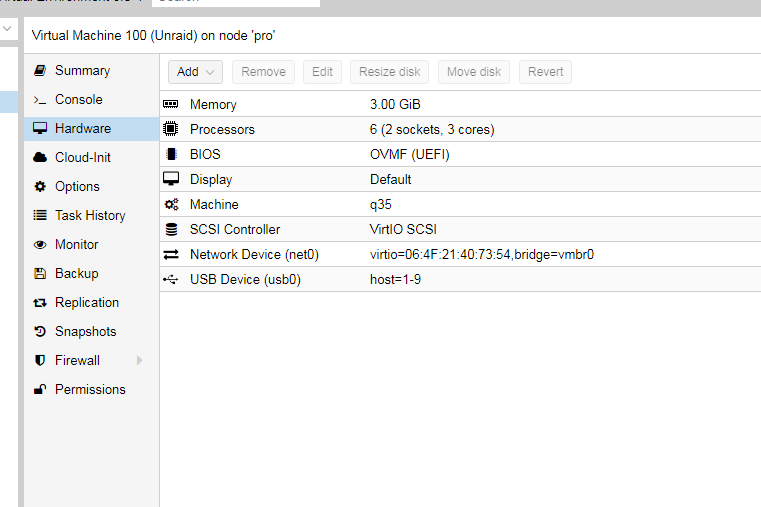Open the Console section

pyautogui.click(x=79, y=99)
